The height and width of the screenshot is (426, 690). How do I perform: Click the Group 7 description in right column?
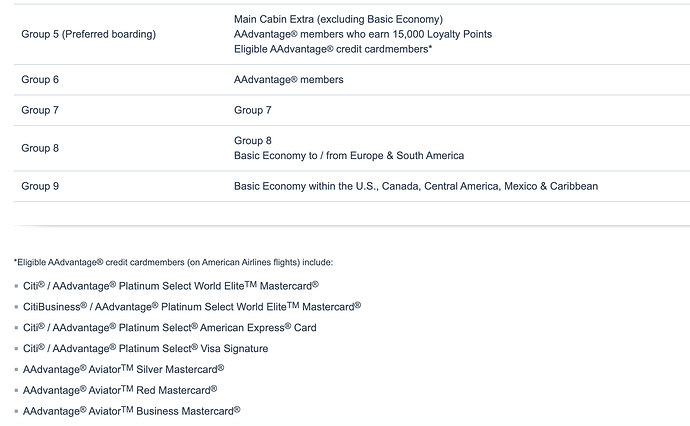click(x=253, y=110)
